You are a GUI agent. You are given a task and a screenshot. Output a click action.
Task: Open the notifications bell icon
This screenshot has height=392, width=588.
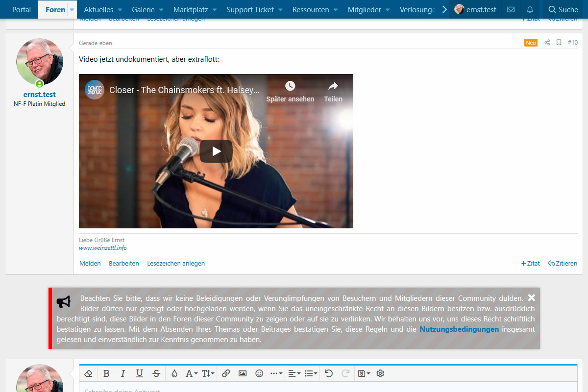530,9
